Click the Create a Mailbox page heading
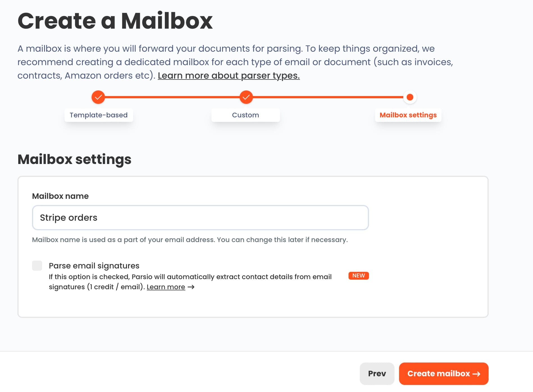 115,21
